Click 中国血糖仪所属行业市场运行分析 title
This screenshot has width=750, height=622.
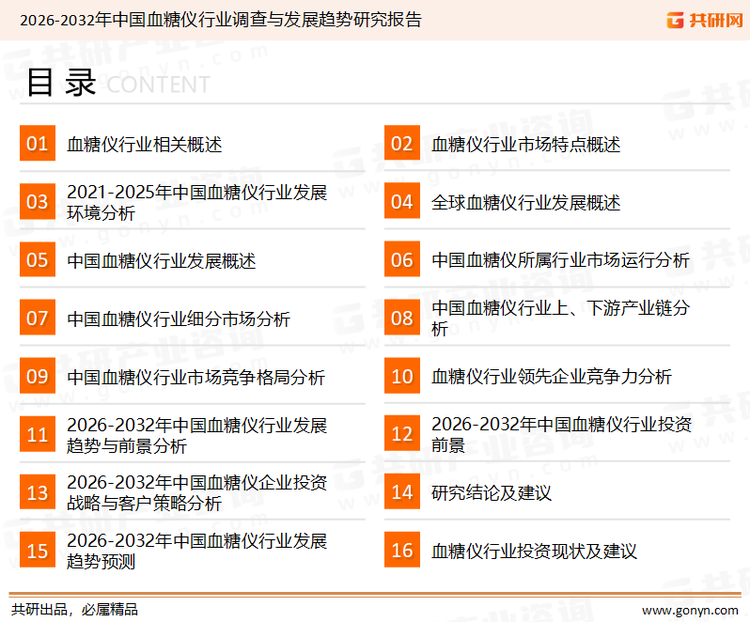pos(560,260)
